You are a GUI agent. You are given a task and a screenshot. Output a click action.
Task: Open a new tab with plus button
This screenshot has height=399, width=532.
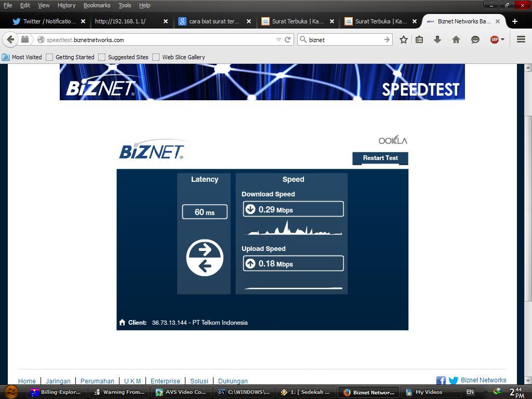(515, 21)
